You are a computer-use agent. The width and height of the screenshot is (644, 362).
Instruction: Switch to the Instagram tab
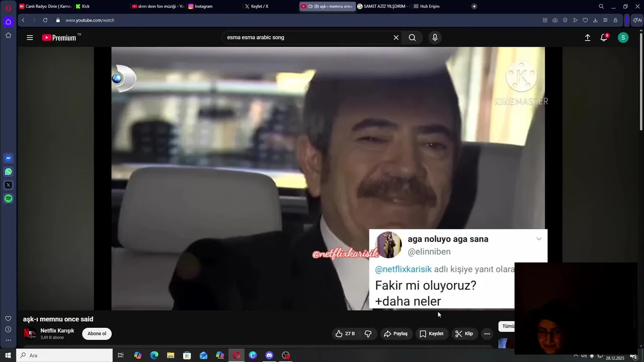[x=214, y=7]
